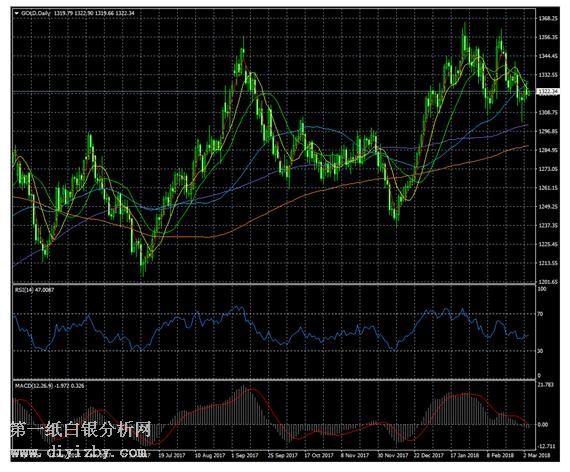The image size is (570, 472).
Task: Click the RSI 30 level label
Action: 540,351
